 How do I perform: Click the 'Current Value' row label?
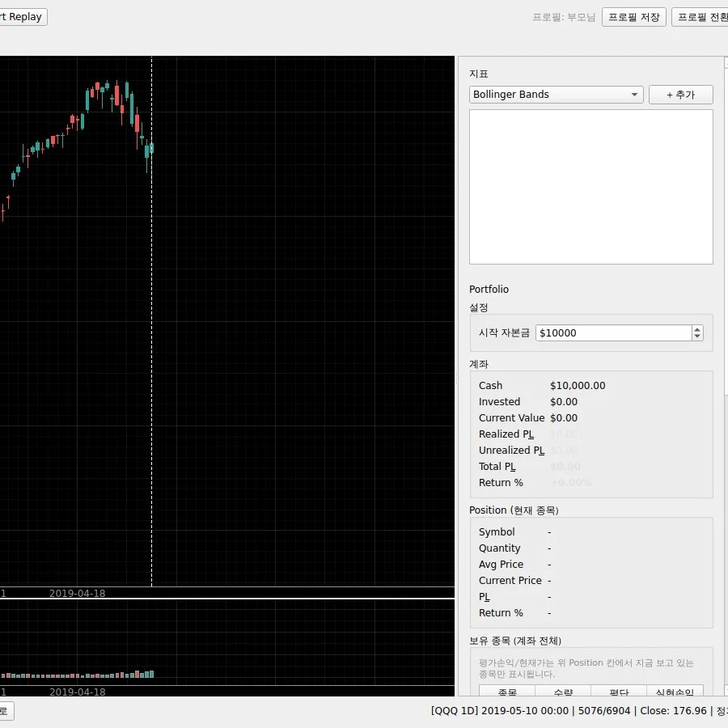511,418
